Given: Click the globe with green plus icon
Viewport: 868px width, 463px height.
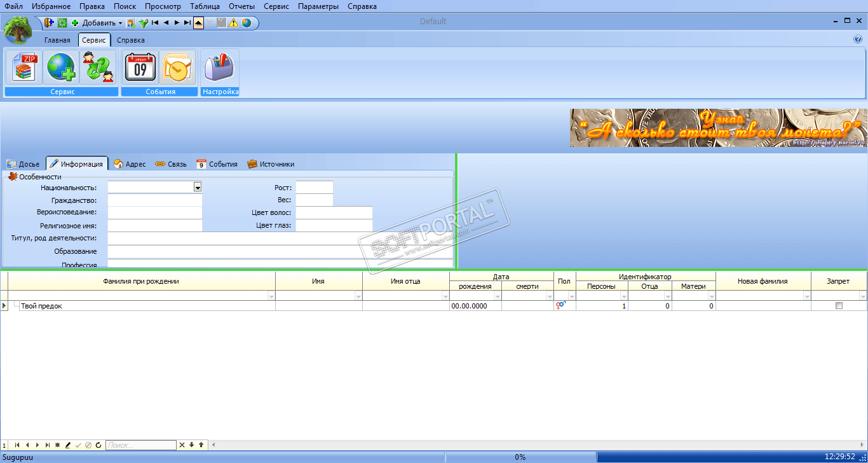Looking at the screenshot, I should click(x=61, y=67).
